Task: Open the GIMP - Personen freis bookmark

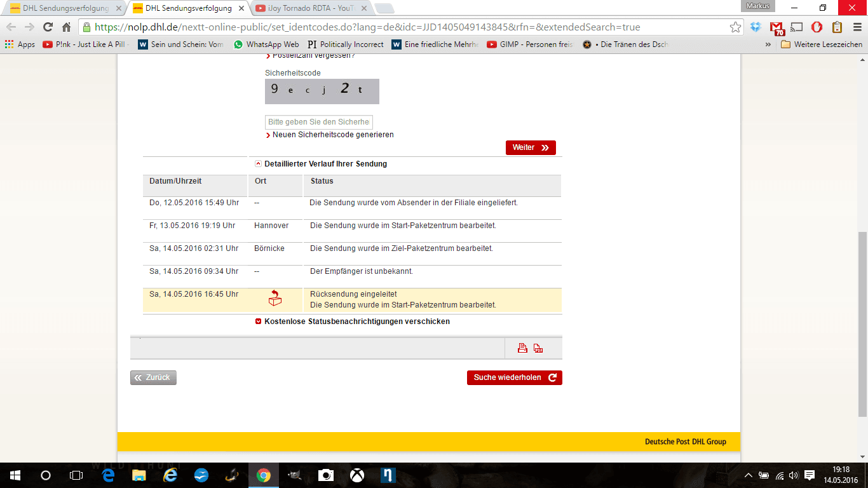Action: [x=530, y=44]
